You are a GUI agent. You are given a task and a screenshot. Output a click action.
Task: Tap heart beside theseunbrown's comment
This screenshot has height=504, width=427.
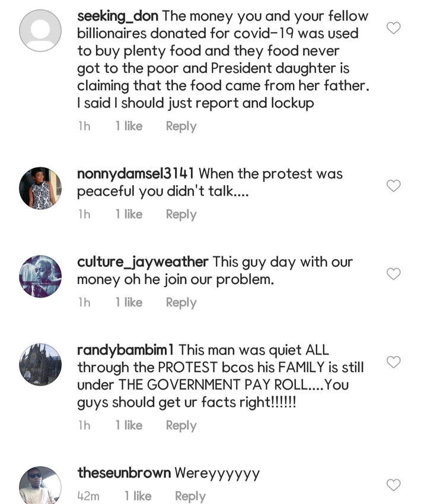tap(393, 485)
